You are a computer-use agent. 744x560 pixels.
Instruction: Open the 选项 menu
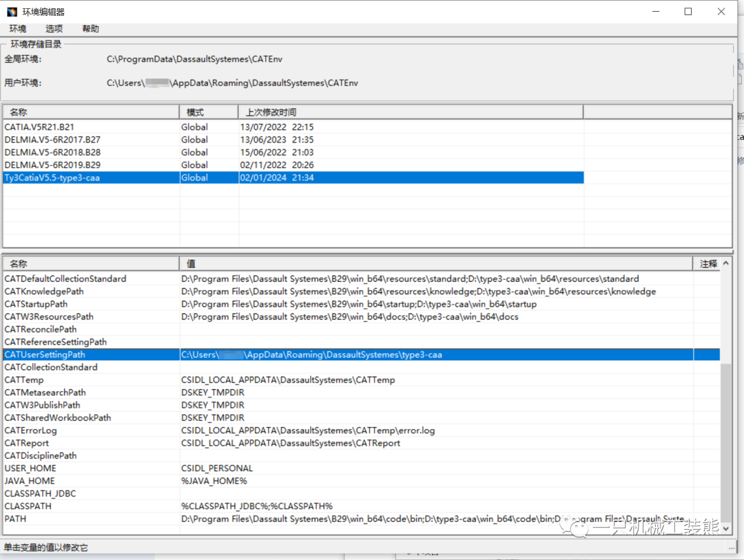(x=54, y=28)
